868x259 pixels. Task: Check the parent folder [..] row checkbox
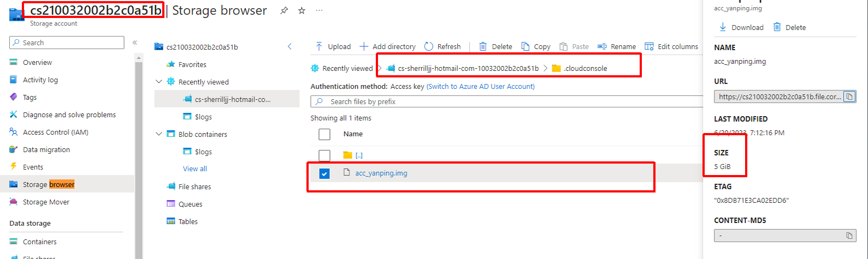tap(324, 155)
